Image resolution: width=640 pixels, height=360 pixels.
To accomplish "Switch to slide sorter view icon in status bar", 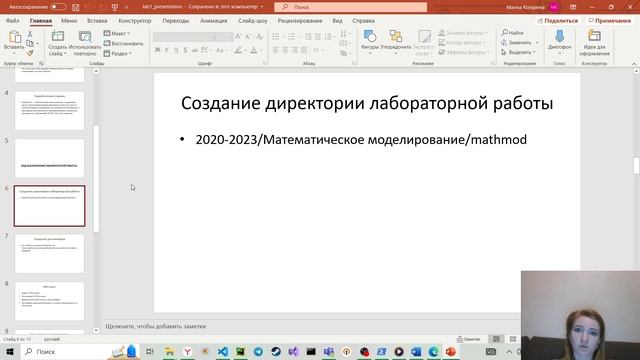I will (513, 339).
